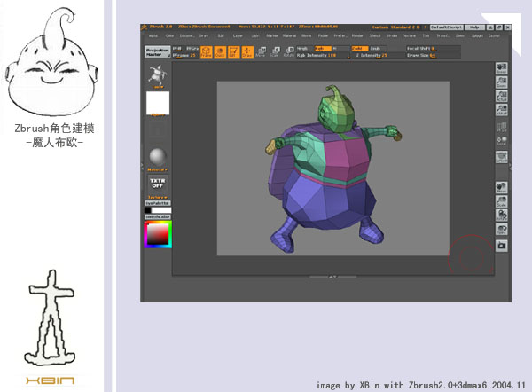
Task: Click the AAHalf icon in right shelf
Action: tap(502, 110)
